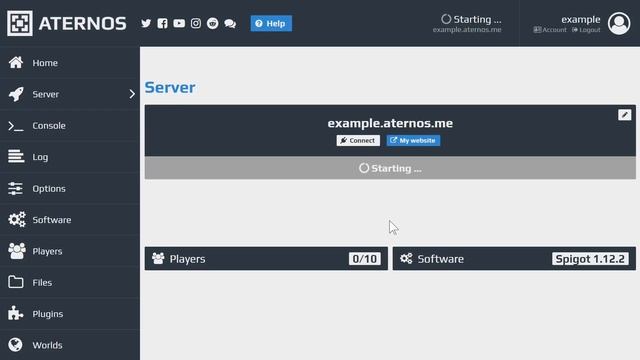Click the Connect button
Viewport: 640px width, 360px height.
(x=358, y=140)
